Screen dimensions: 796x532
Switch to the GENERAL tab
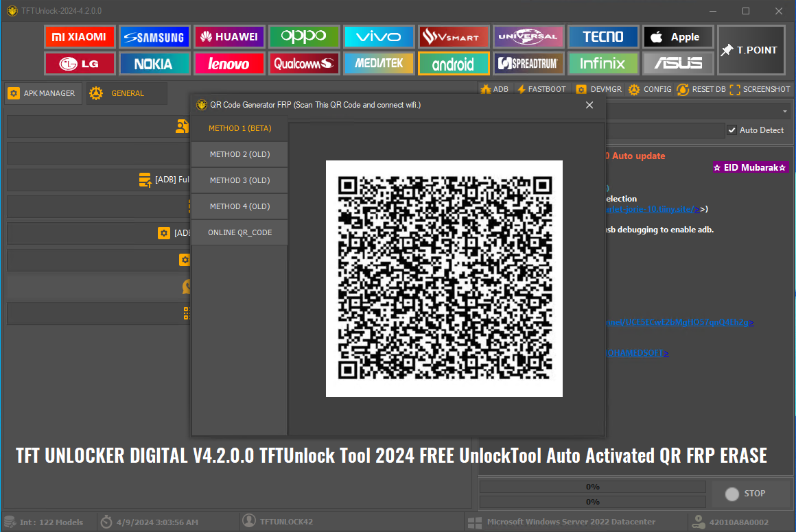[x=126, y=93]
